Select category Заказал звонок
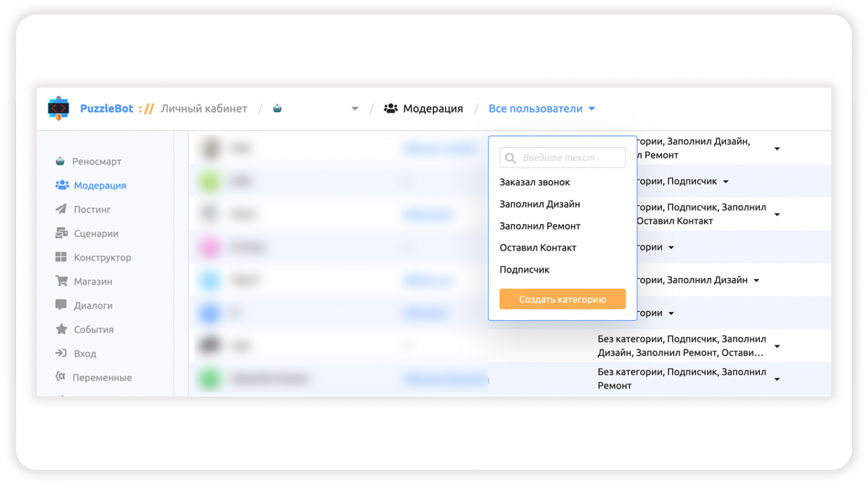The width and height of the screenshot is (868, 484). pos(535,182)
